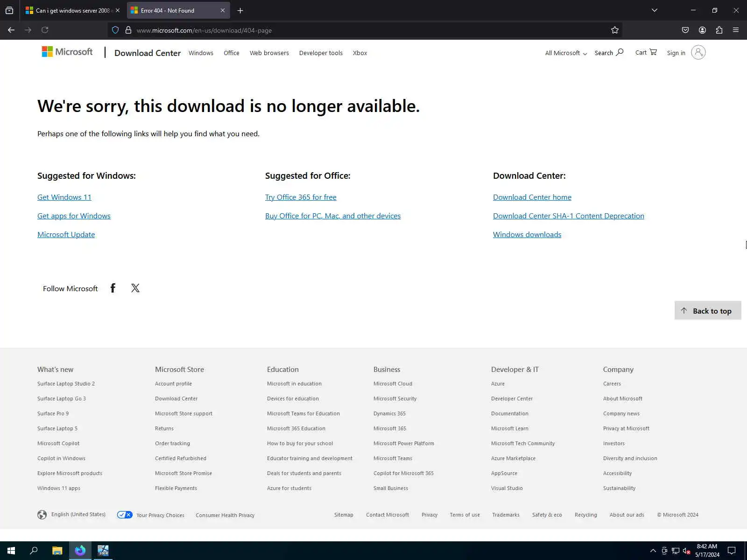Open Visual Studio footer link
Viewport: 747px width, 560px height.
click(x=507, y=488)
